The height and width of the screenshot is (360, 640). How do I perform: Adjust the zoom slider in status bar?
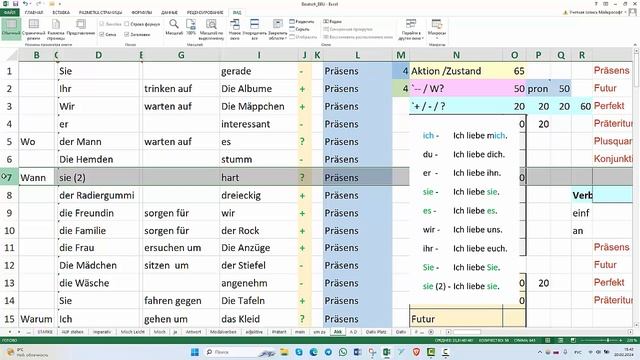pos(607,340)
